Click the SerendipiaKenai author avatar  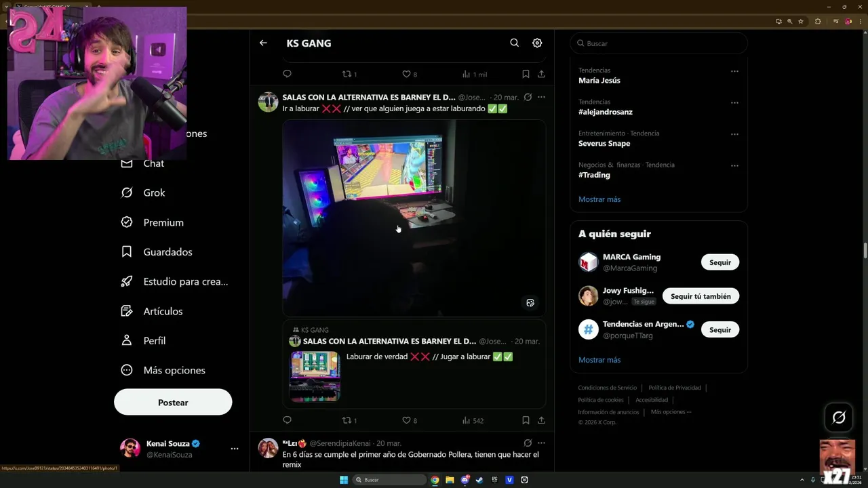click(x=268, y=448)
